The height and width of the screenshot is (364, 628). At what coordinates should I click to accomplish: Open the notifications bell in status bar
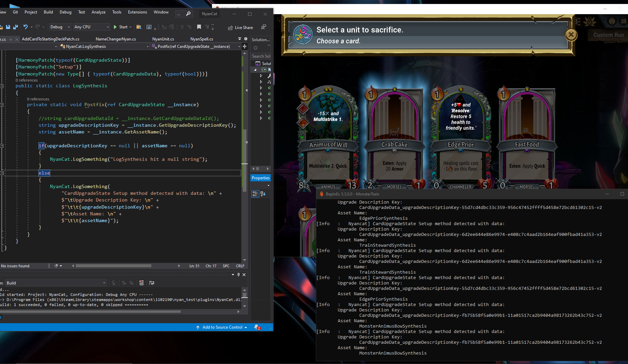pos(257,327)
